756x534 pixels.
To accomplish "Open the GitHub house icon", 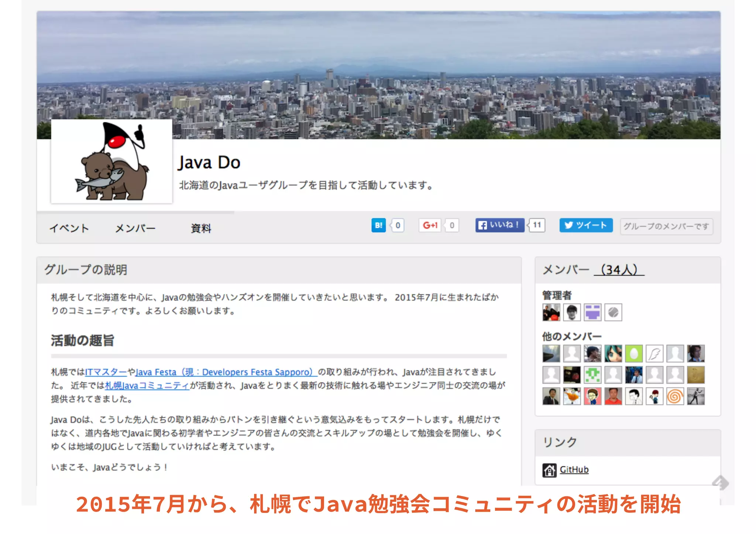I will click(549, 470).
